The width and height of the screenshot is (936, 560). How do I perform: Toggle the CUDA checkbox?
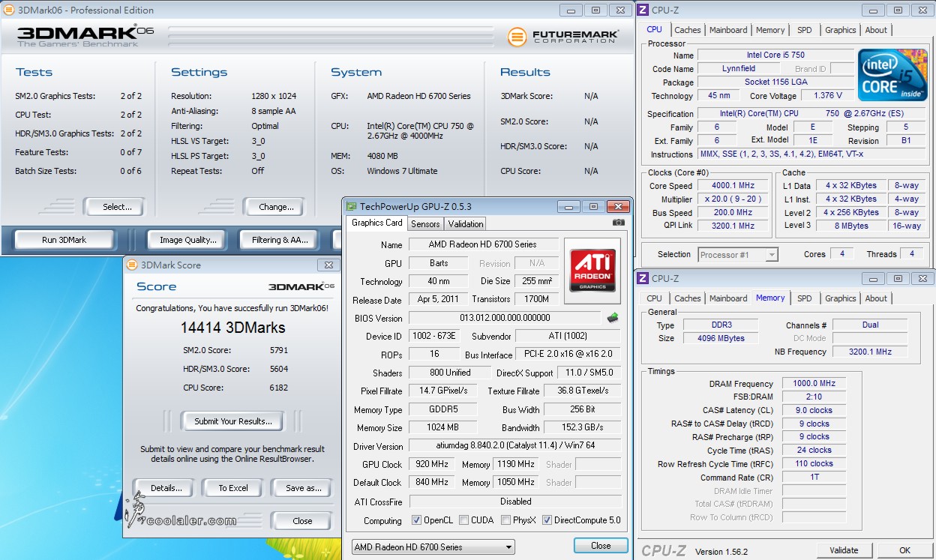point(464,520)
